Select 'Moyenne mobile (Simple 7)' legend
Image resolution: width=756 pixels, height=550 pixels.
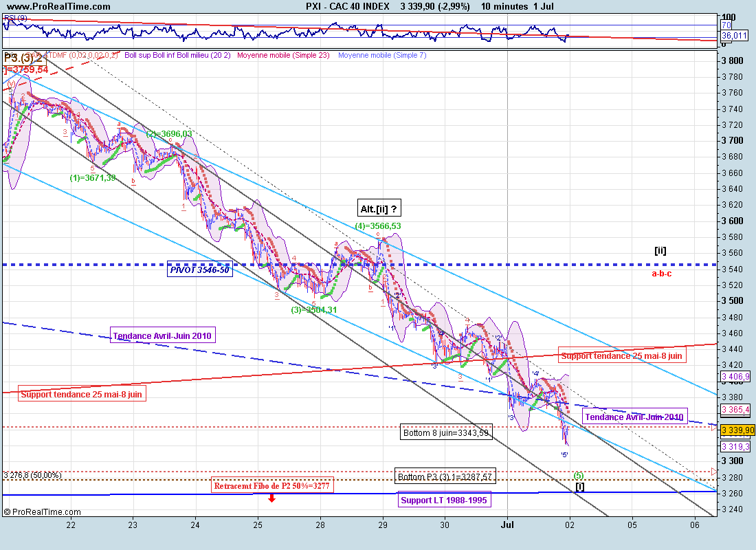[x=382, y=55]
